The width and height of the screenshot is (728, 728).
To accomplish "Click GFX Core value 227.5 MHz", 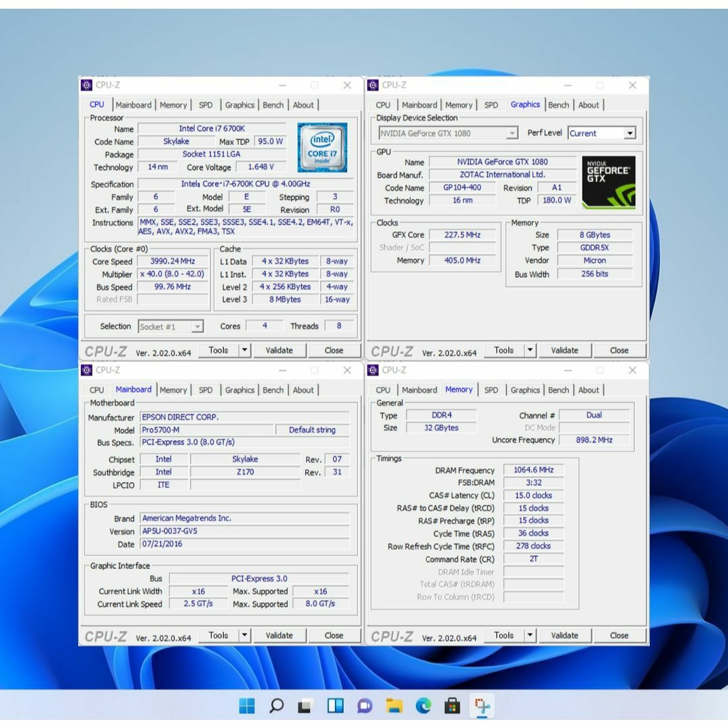I will point(462,235).
